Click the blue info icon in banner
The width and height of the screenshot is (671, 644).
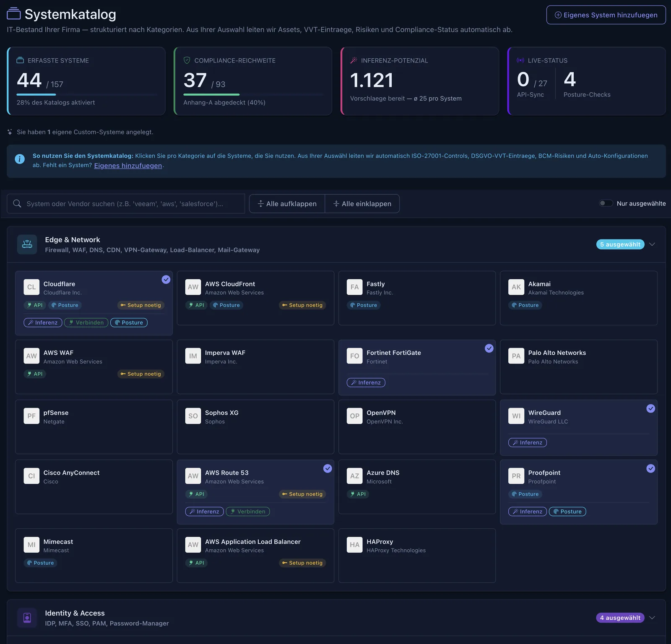[20, 159]
